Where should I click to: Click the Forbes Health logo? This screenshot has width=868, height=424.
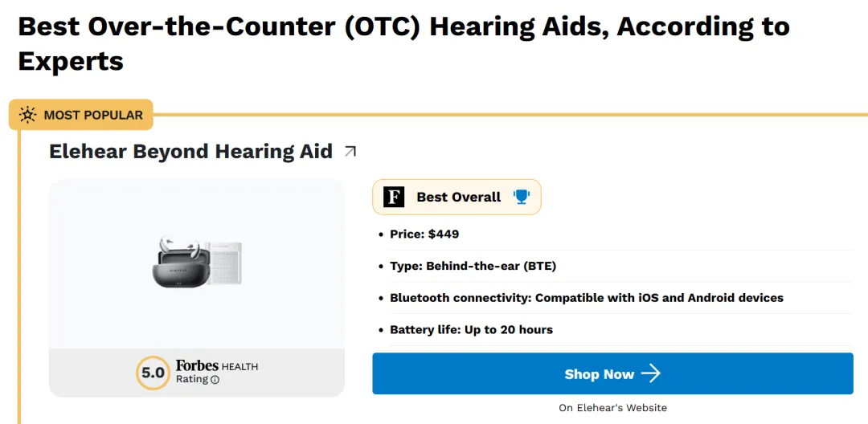tap(217, 366)
